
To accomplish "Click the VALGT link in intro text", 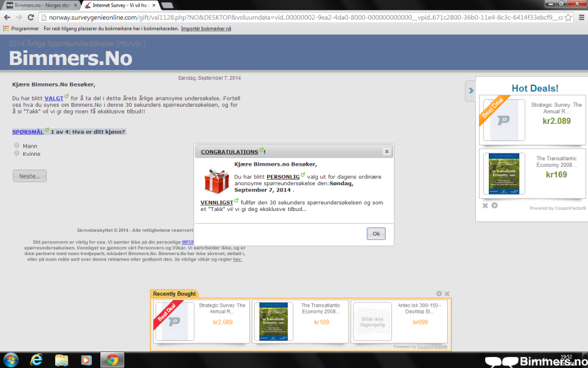I will coord(54,98).
